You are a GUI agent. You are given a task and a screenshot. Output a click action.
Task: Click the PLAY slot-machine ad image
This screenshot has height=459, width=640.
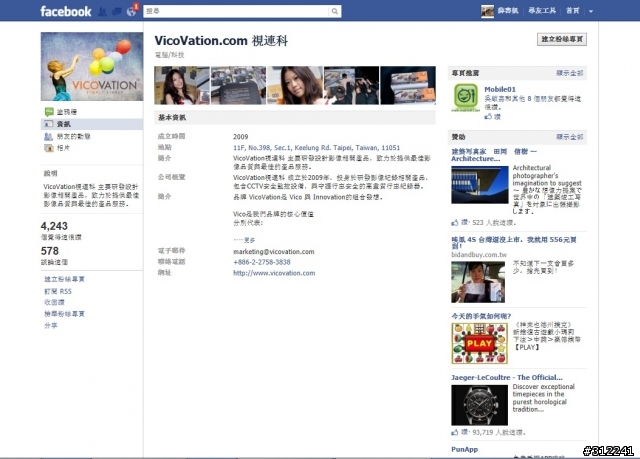point(480,344)
